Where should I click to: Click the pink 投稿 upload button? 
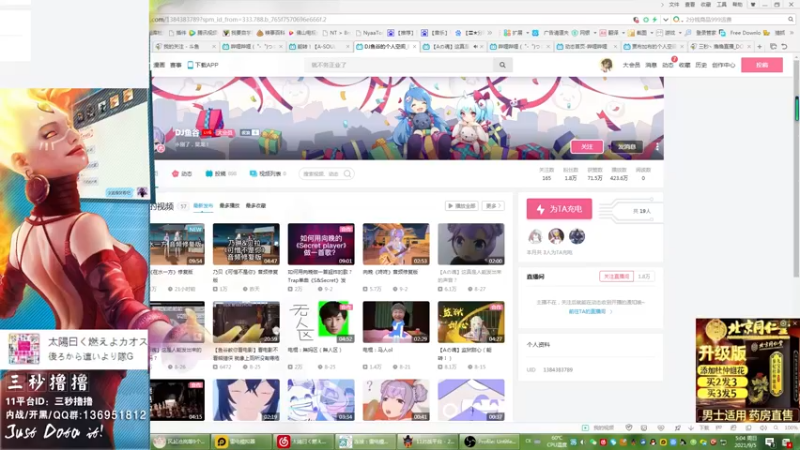pos(762,65)
